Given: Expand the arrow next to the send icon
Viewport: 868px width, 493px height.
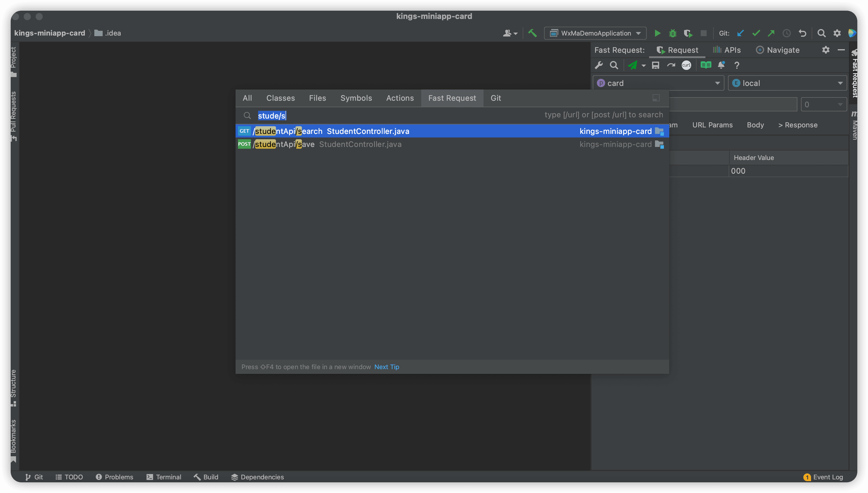Looking at the screenshot, I should point(643,66).
